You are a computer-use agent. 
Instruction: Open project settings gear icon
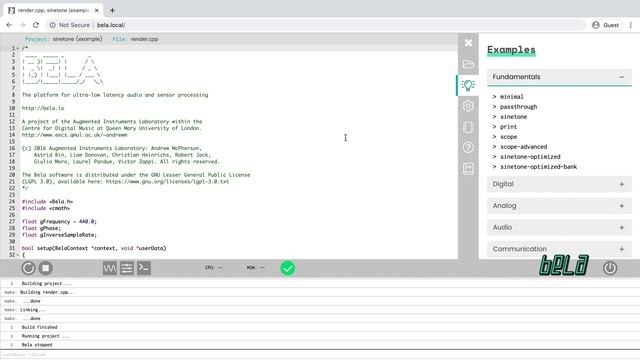point(468,106)
